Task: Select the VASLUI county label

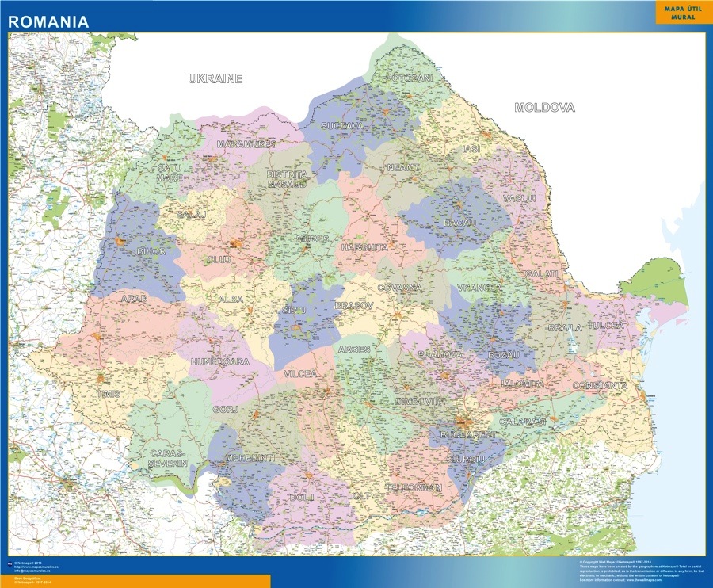Action: pos(520,198)
